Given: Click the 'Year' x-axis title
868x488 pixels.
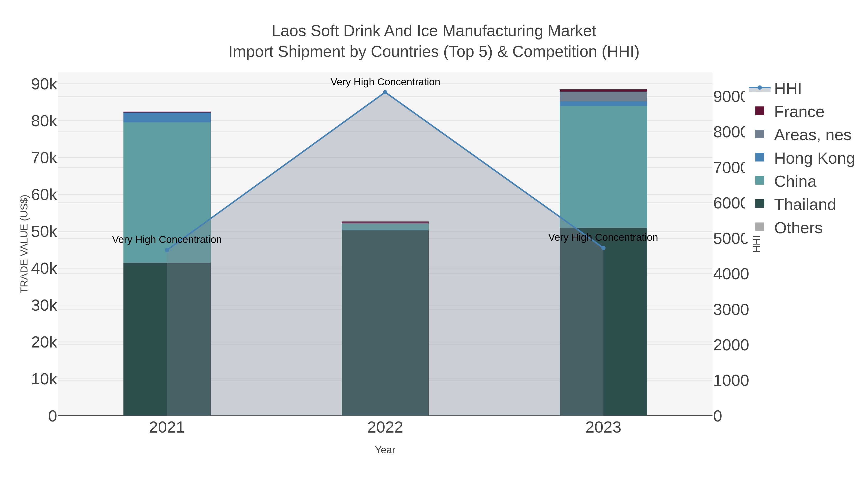Looking at the screenshot, I should coord(385,450).
